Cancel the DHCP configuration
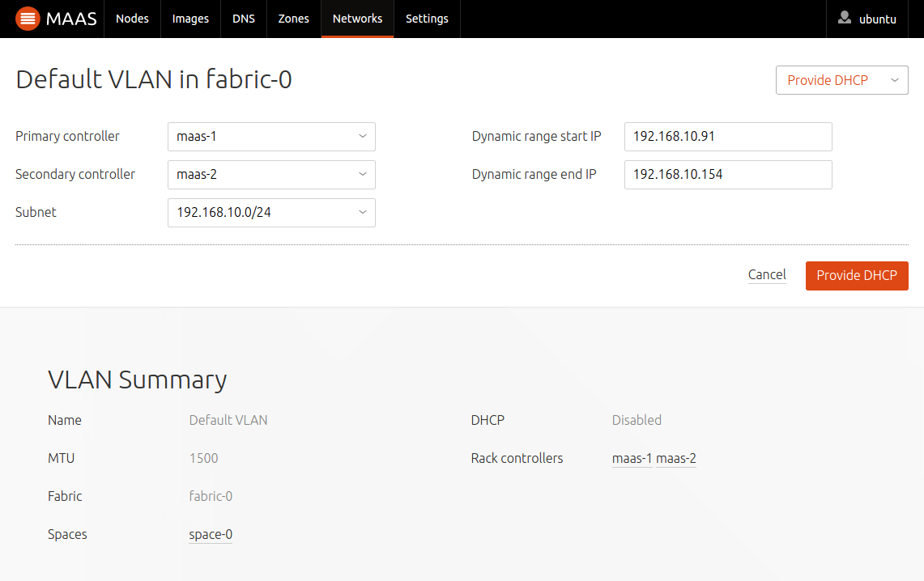The height and width of the screenshot is (581, 924). (767, 275)
